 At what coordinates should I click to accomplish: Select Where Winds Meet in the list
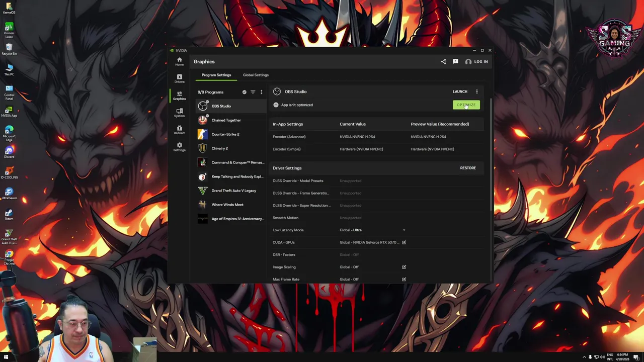231,205
